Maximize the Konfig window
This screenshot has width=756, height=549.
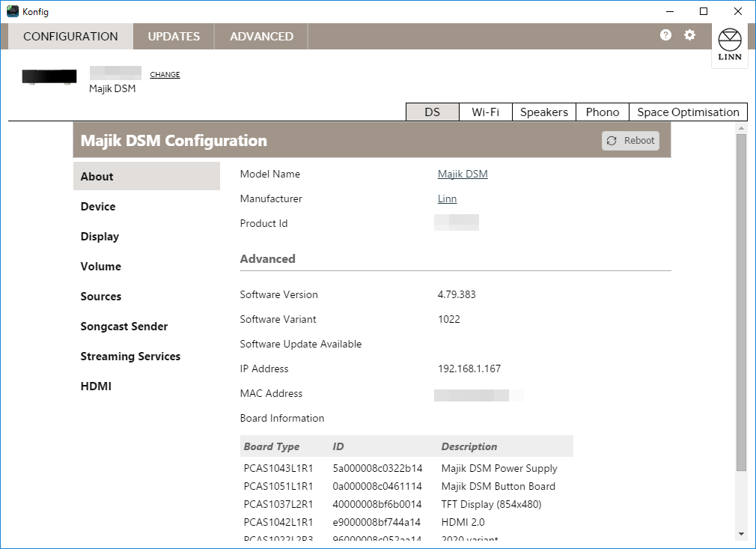point(704,11)
